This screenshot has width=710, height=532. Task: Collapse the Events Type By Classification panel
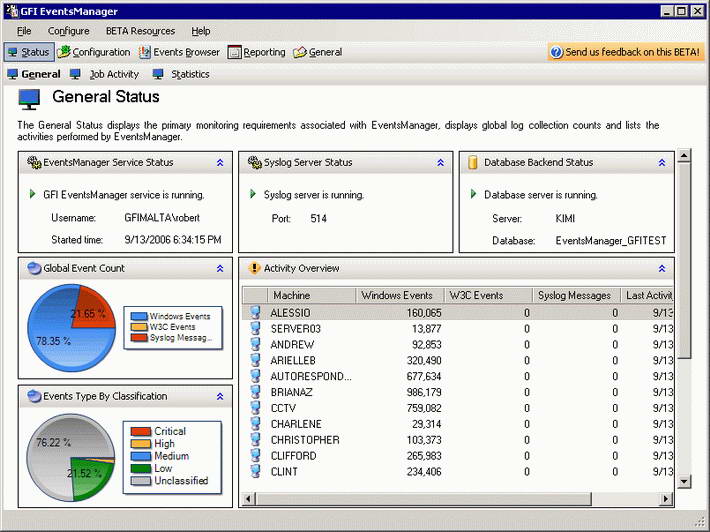[x=220, y=396]
